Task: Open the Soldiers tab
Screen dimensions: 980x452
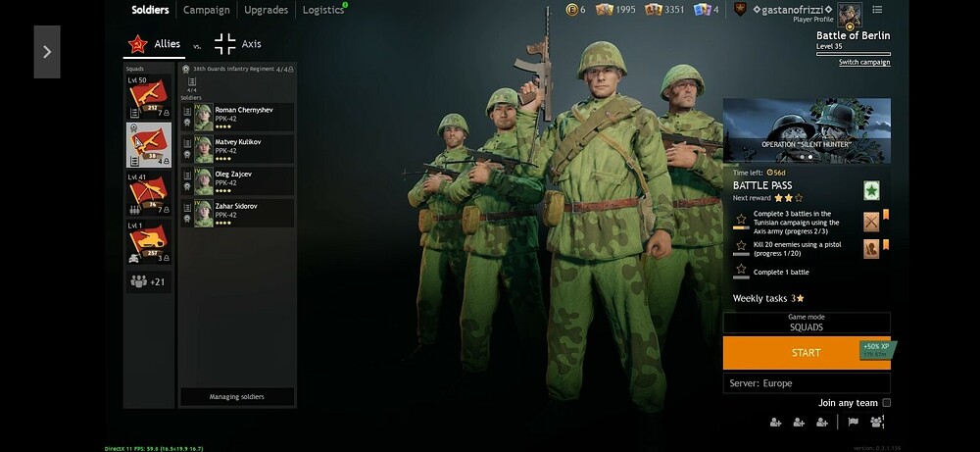Action: 150,10
